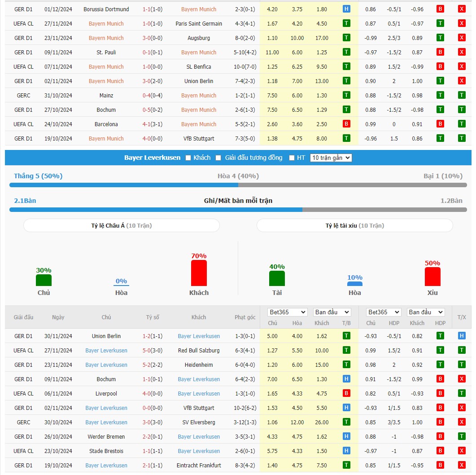The image size is (476, 475).
Task: Click the Tỷ số column header
Action: (153, 317)
